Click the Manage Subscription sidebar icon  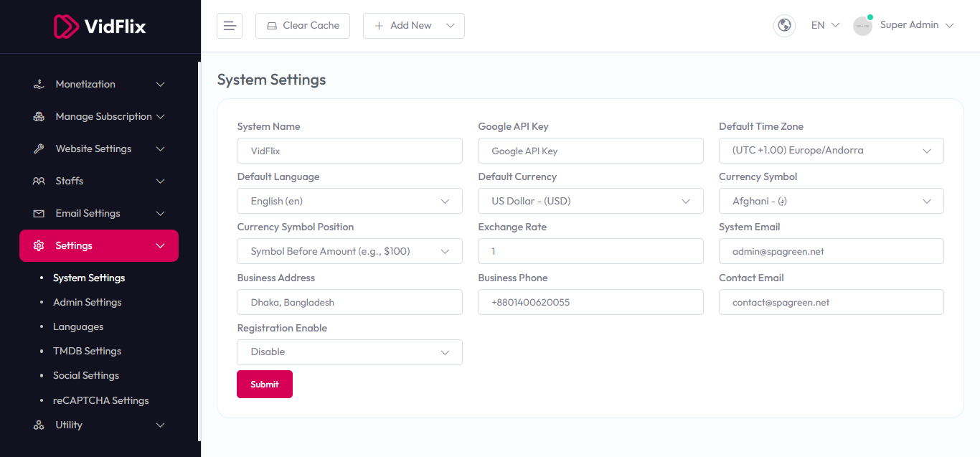[39, 117]
